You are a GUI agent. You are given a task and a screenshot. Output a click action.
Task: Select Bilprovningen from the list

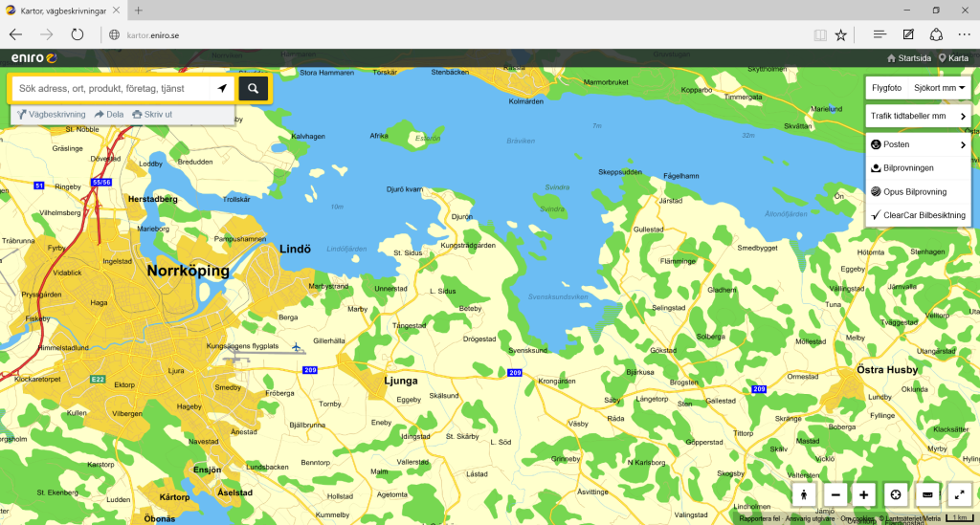click(918, 168)
